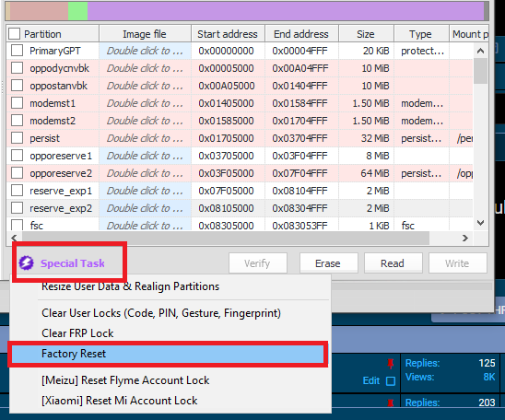Check the reserve_exp2 partition checkbox
Image resolution: width=505 pixels, height=420 pixels.
[x=17, y=208]
